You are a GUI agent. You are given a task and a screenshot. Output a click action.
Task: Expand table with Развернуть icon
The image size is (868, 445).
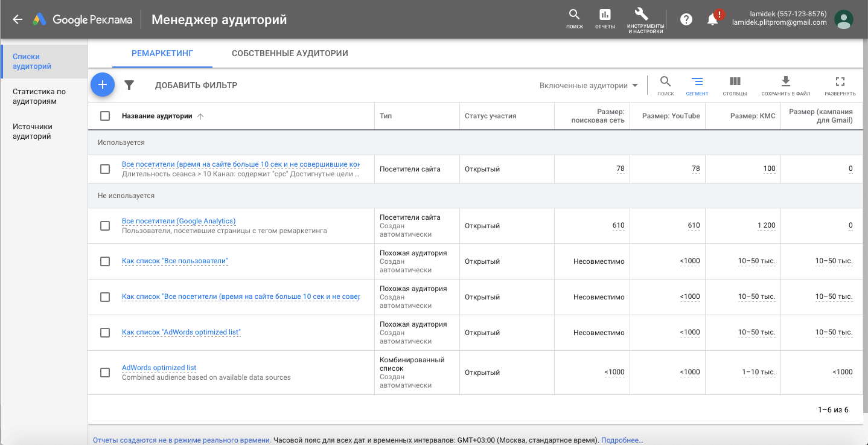pyautogui.click(x=840, y=85)
